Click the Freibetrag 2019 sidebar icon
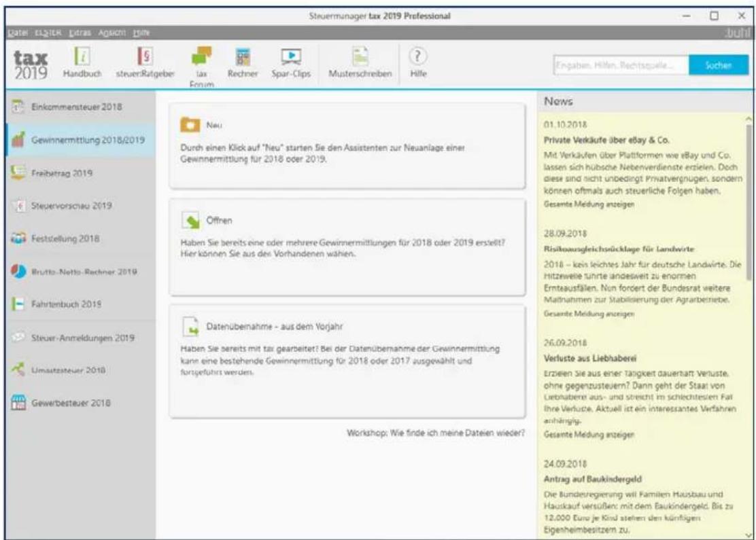The width and height of the screenshot is (756, 540). point(18,173)
